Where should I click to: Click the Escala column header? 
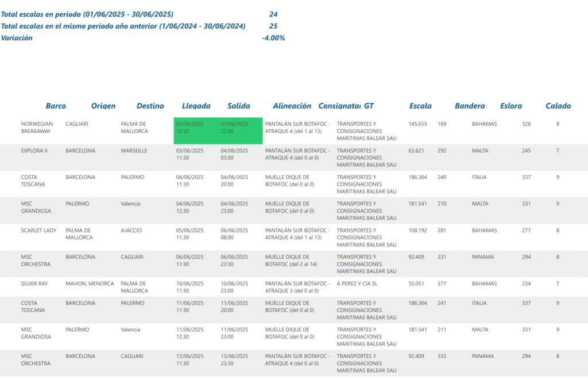point(420,106)
